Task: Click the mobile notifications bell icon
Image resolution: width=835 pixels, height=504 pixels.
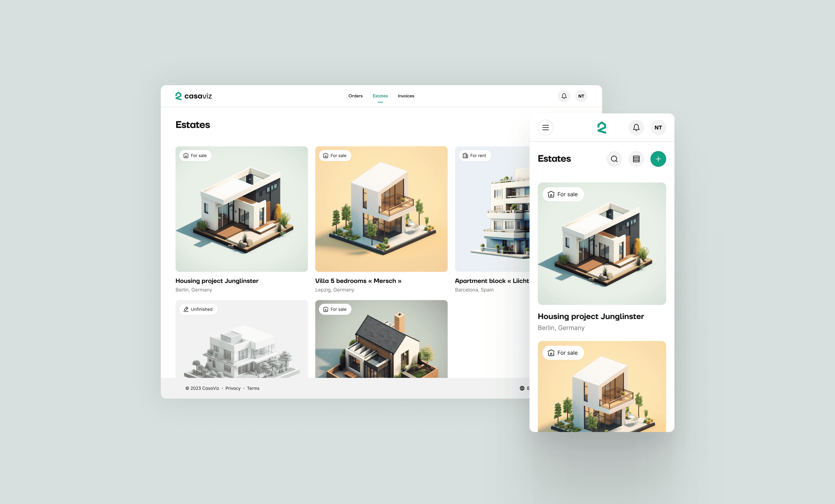Action: pos(636,128)
